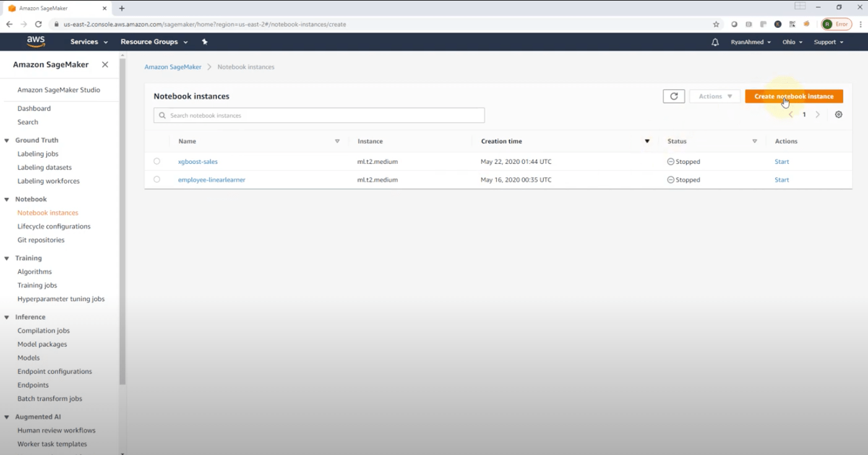
Task: Open a new browser tab
Action: pyautogui.click(x=122, y=8)
